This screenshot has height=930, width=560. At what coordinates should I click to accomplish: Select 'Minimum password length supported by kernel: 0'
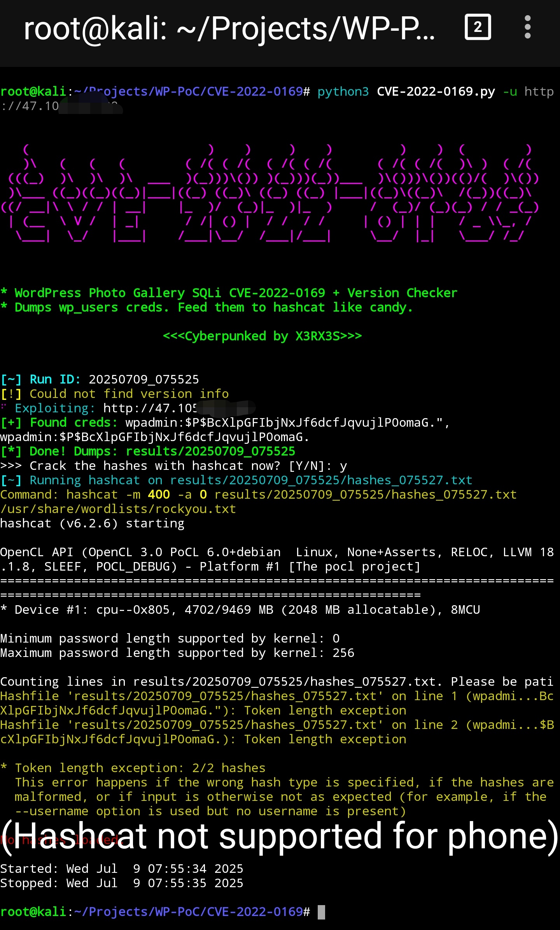click(170, 639)
